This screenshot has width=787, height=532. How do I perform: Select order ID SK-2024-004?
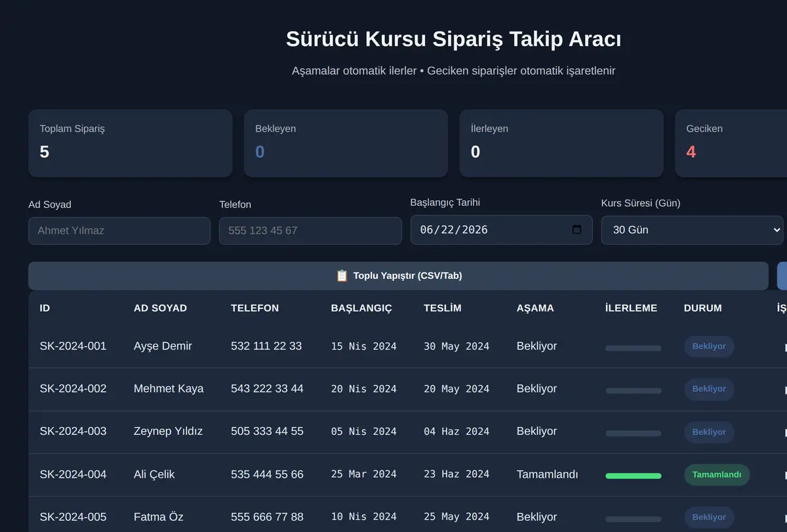(x=73, y=474)
